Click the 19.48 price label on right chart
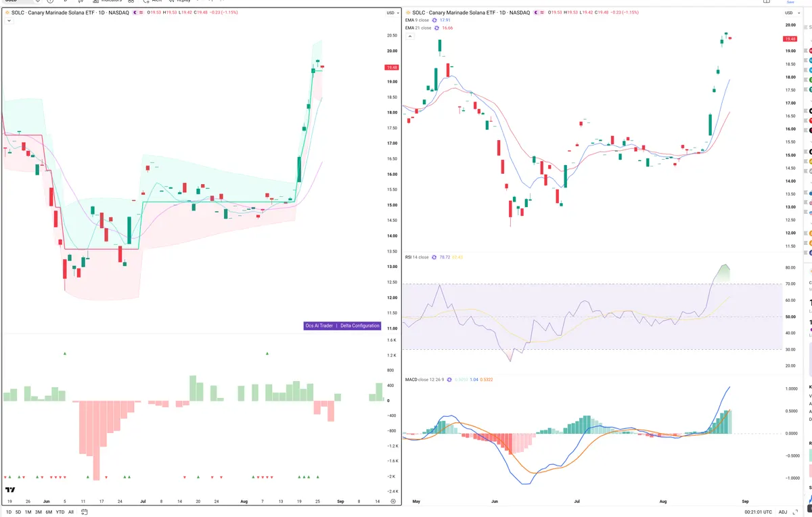 tap(790, 39)
